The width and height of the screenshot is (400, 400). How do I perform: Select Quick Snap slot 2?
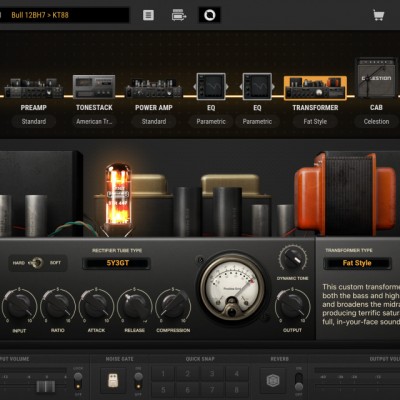tap(188, 374)
